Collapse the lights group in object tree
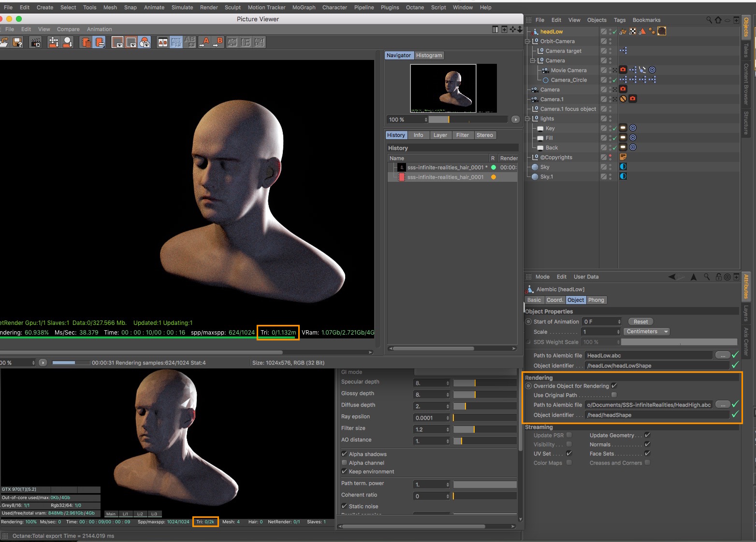The image size is (756, 542). [527, 119]
